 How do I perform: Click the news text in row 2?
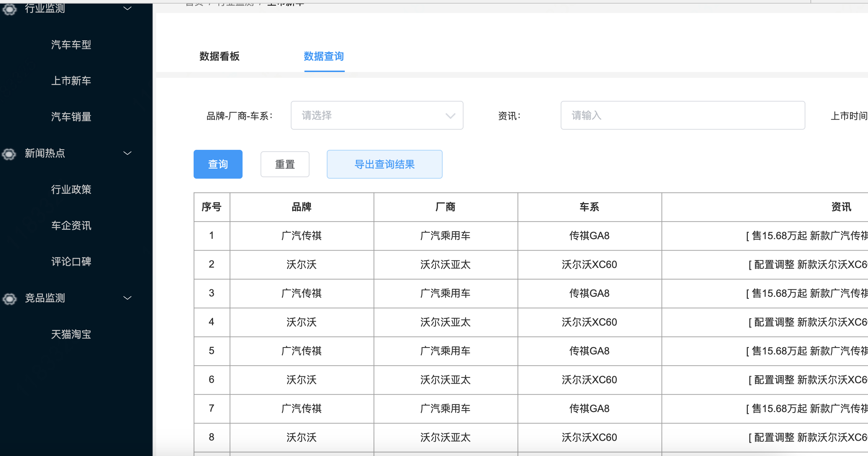coord(808,265)
